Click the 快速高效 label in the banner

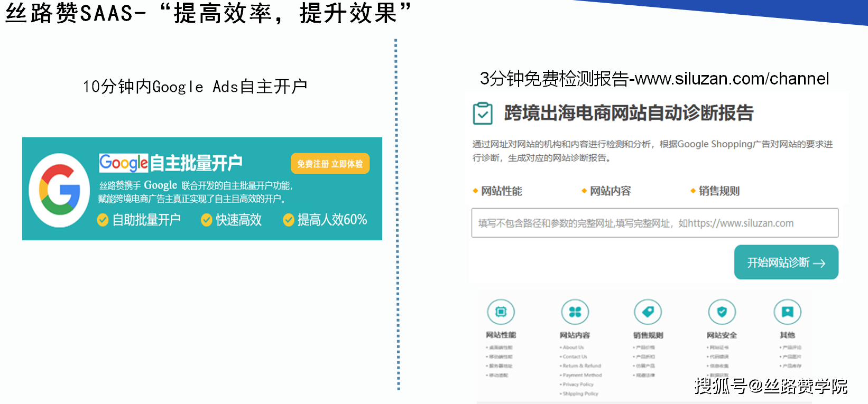point(238,220)
